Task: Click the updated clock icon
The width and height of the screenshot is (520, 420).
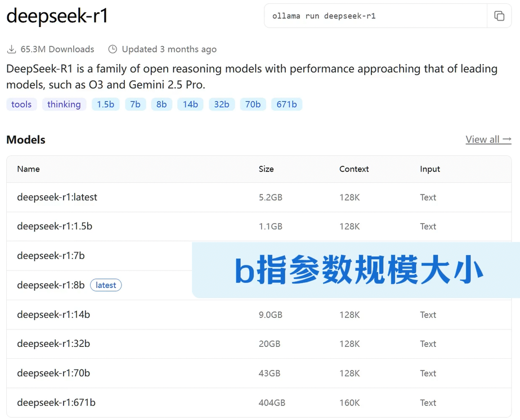Action: (113, 49)
